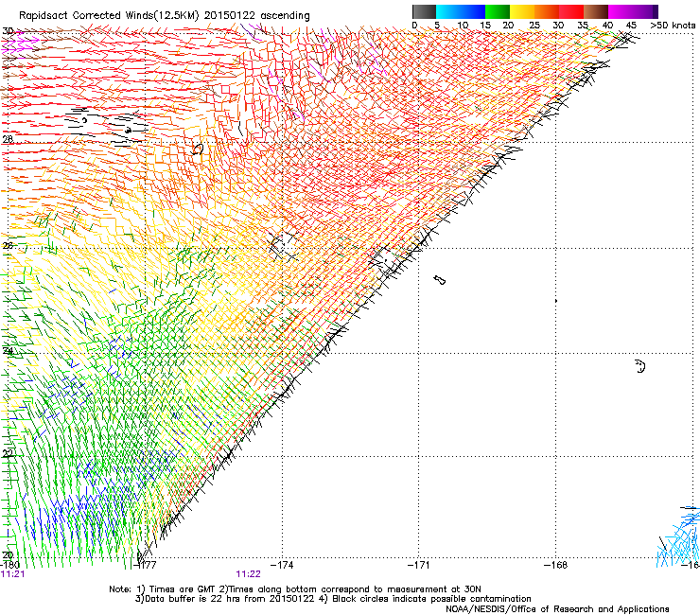Click the light blue wind barbs at bottom right

pos(678,538)
